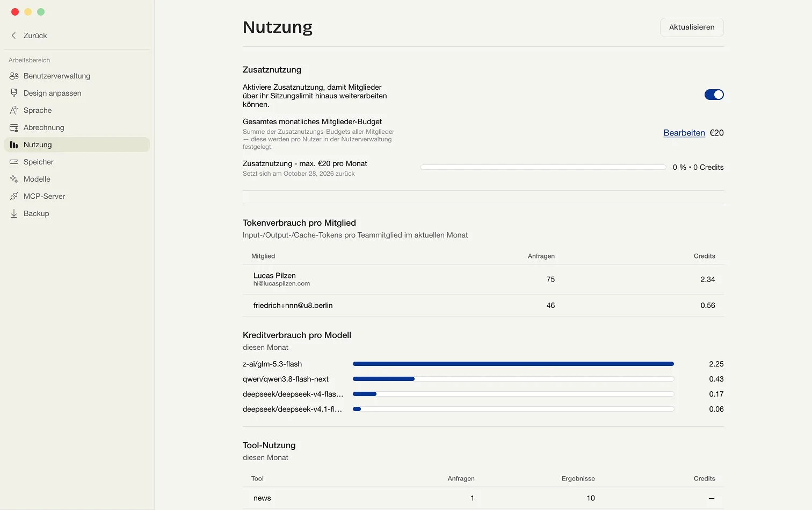Click the Backup download arrow icon
This screenshot has height=510, width=812.
(14, 213)
